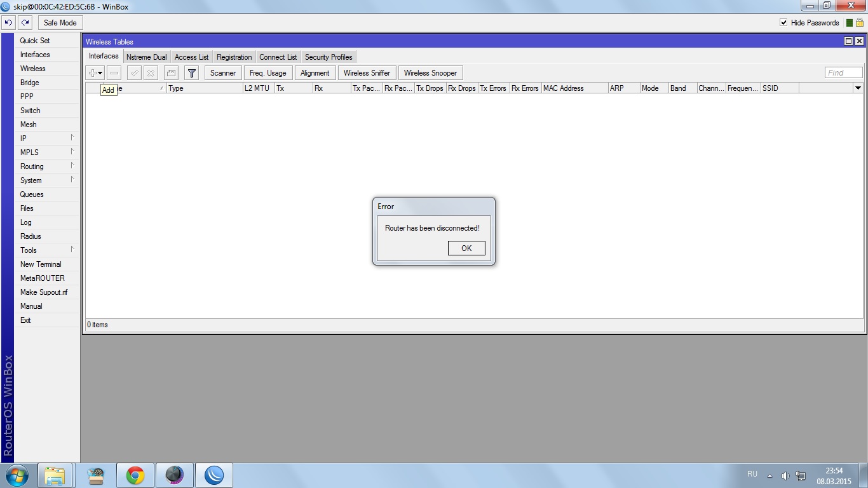Click the Find search field
This screenshot has height=488, width=868.
(x=844, y=73)
